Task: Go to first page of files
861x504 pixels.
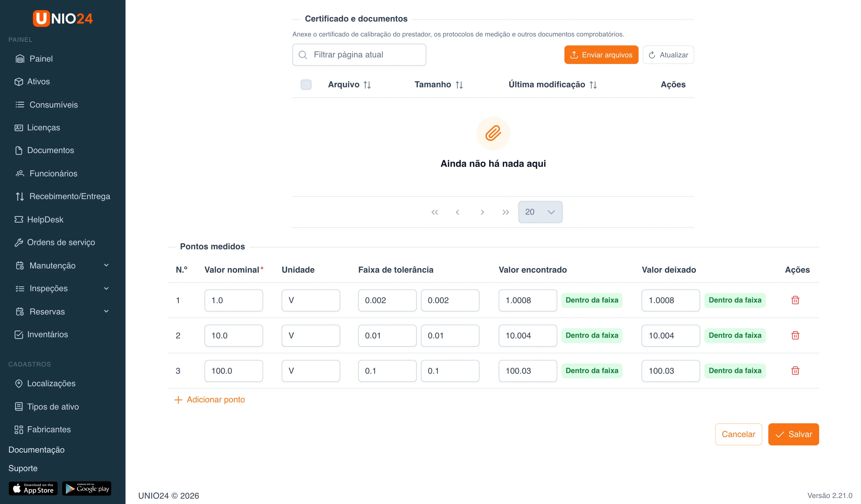Action: pos(434,212)
